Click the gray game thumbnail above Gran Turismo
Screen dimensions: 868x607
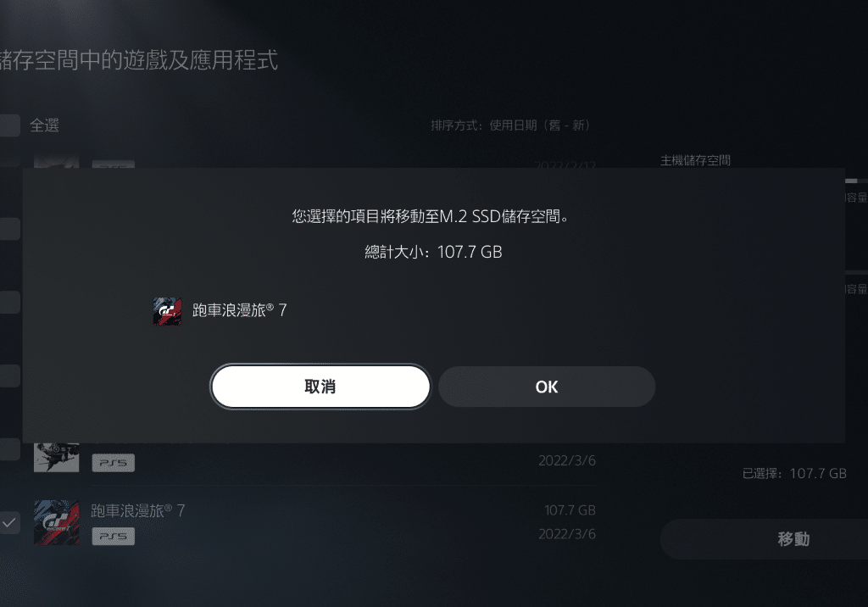coord(57,458)
